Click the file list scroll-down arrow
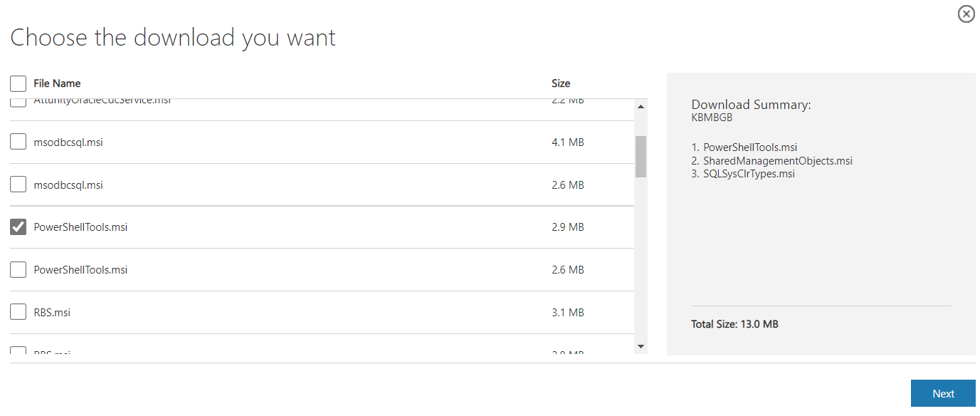Screen dimensions: 980x416 (x=641, y=346)
